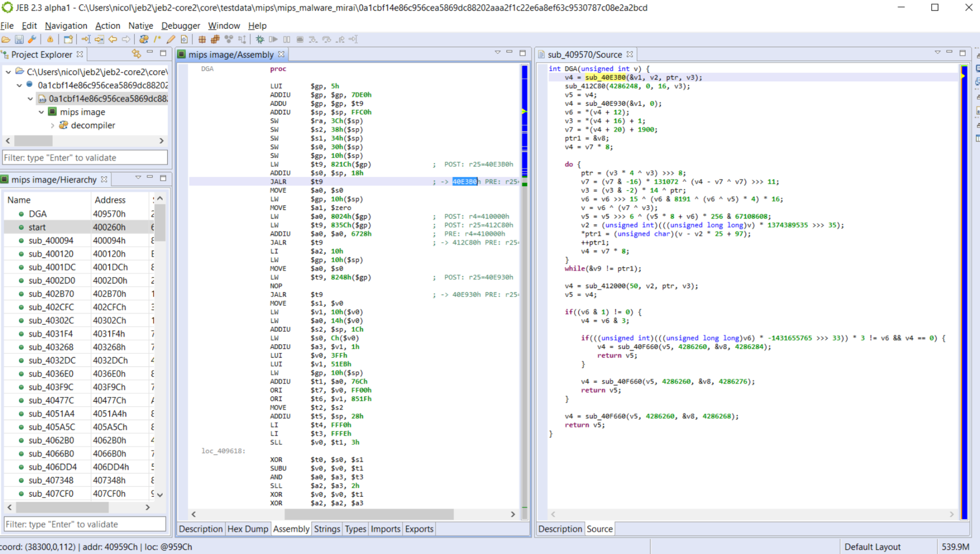Open the Debugger menu
Screen dimensions: 980x554
pos(181,26)
